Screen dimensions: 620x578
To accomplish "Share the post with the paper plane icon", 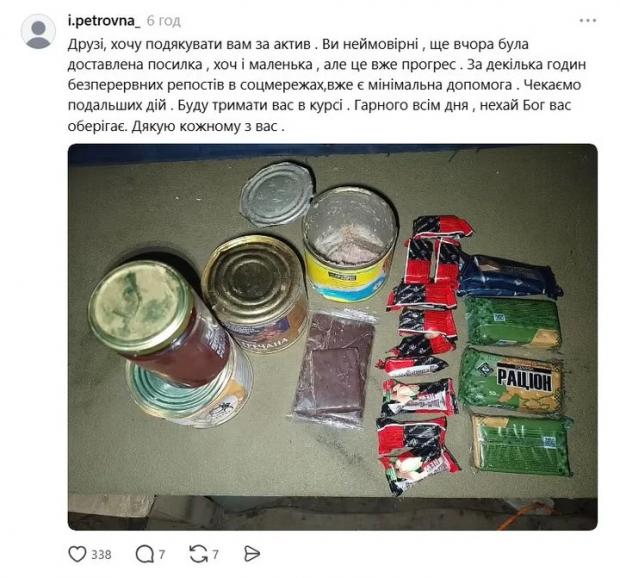I will (252, 554).
